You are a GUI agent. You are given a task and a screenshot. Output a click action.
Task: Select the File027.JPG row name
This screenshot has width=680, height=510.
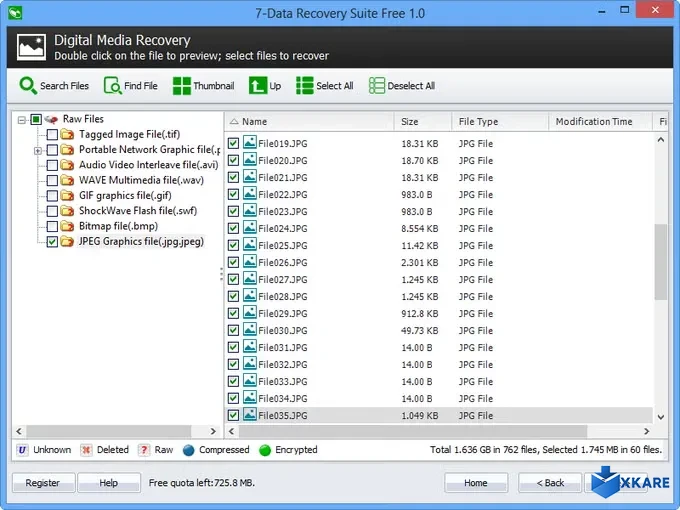(x=283, y=280)
